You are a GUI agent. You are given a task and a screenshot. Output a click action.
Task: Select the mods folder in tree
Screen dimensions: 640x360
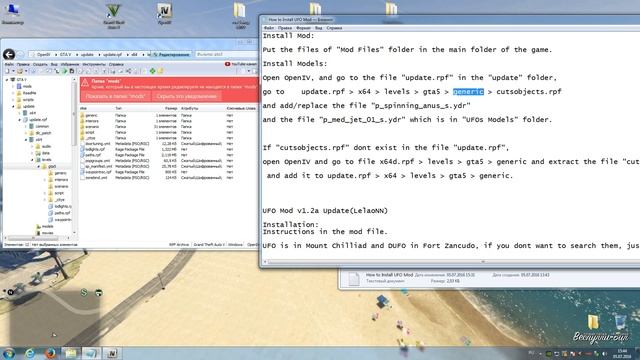pos(27,86)
